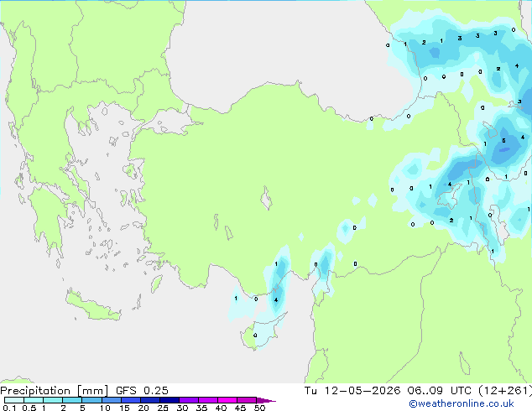The height and width of the screenshot is (411, 532).
Task: Click the '50' legend scale label
Action: 259,408
